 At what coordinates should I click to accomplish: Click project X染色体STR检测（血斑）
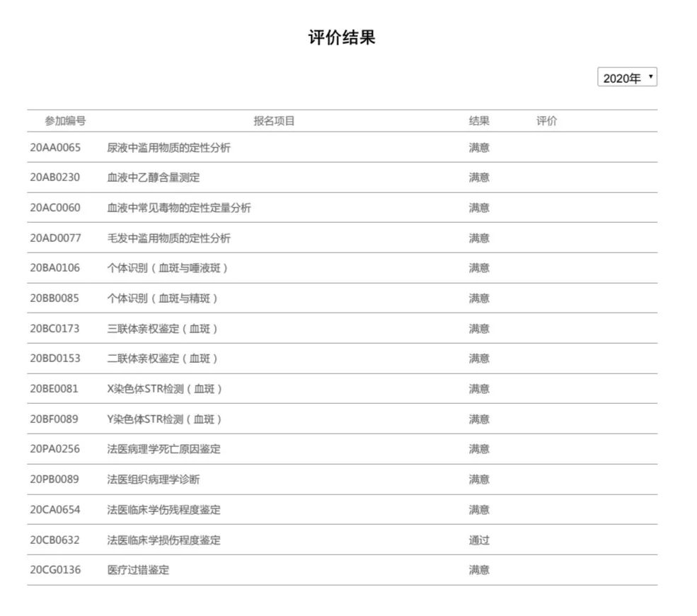pos(165,388)
